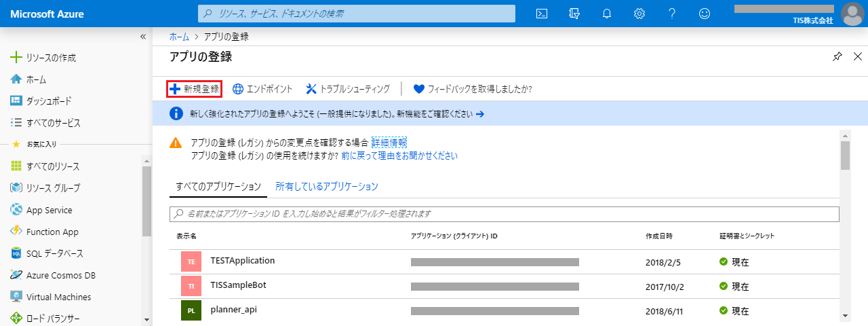The width and height of the screenshot is (868, 326).
Task: Switch to 所有しているアプリケーション tab
Action: (327, 187)
